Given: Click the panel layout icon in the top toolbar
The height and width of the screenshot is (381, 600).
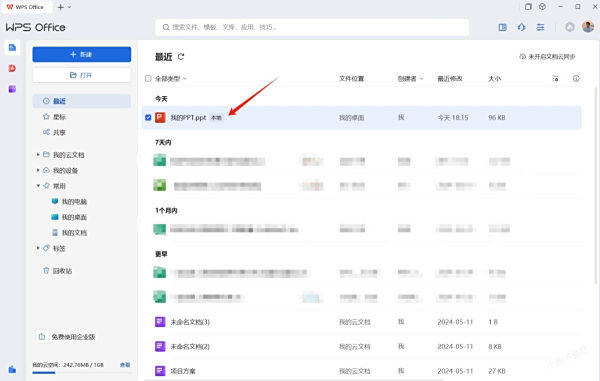Looking at the screenshot, I should pos(502,27).
